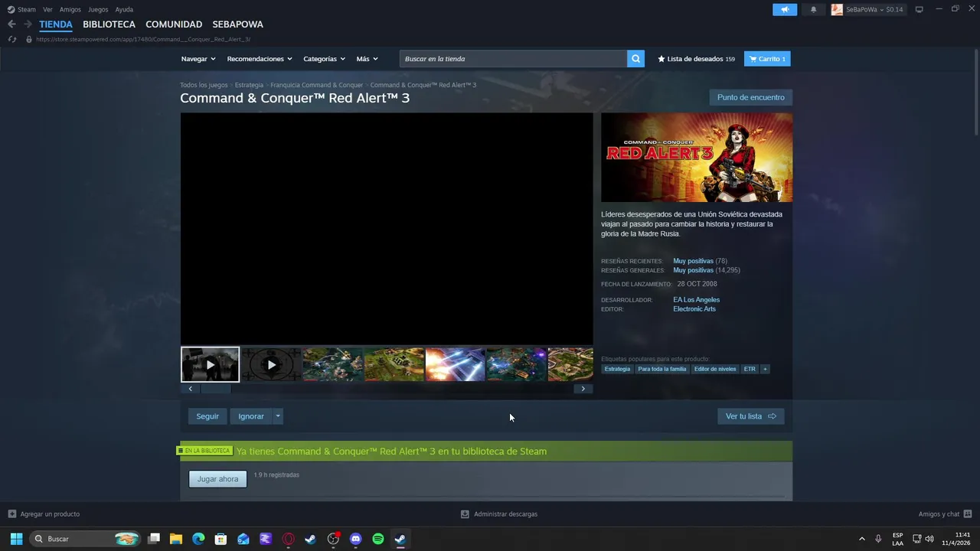The height and width of the screenshot is (551, 980).
Task: Click the Steam logo in menu bar
Action: click(x=11, y=9)
